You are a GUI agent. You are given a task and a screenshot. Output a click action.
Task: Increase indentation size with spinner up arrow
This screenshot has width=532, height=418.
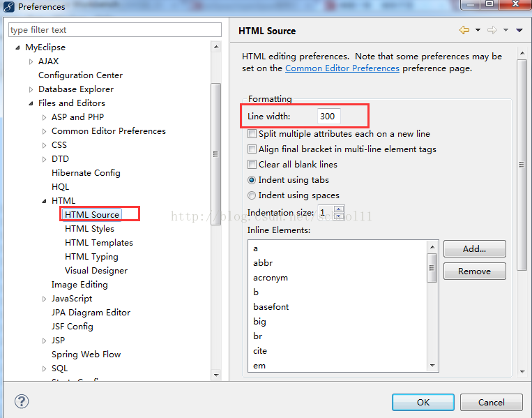pyautogui.click(x=339, y=209)
